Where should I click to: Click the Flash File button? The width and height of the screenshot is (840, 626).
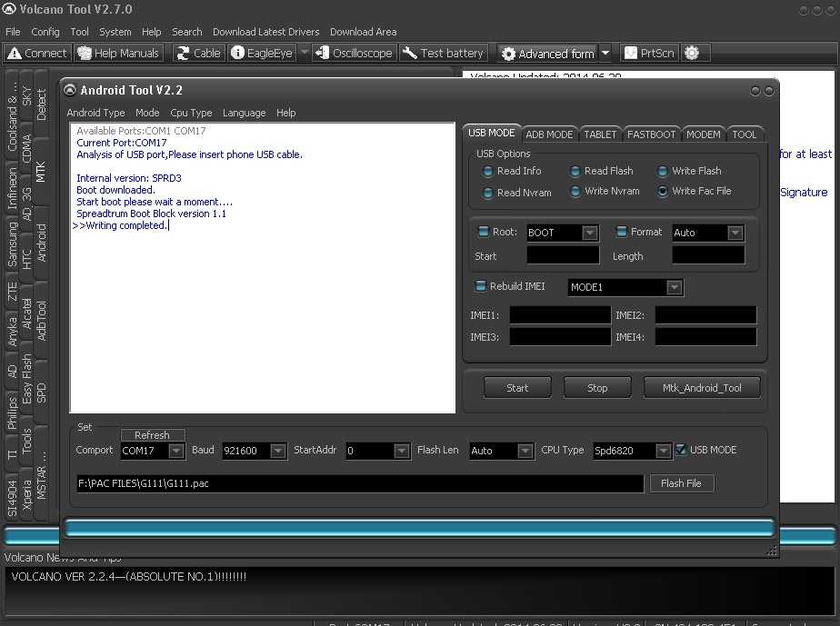[681, 483]
